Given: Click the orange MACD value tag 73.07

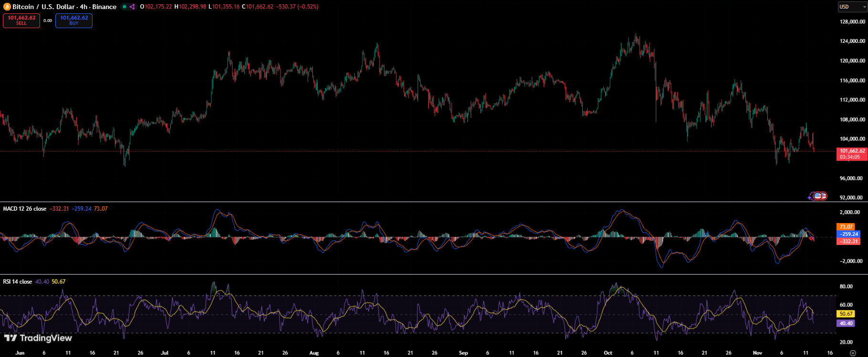Looking at the screenshot, I should pyautogui.click(x=847, y=227).
